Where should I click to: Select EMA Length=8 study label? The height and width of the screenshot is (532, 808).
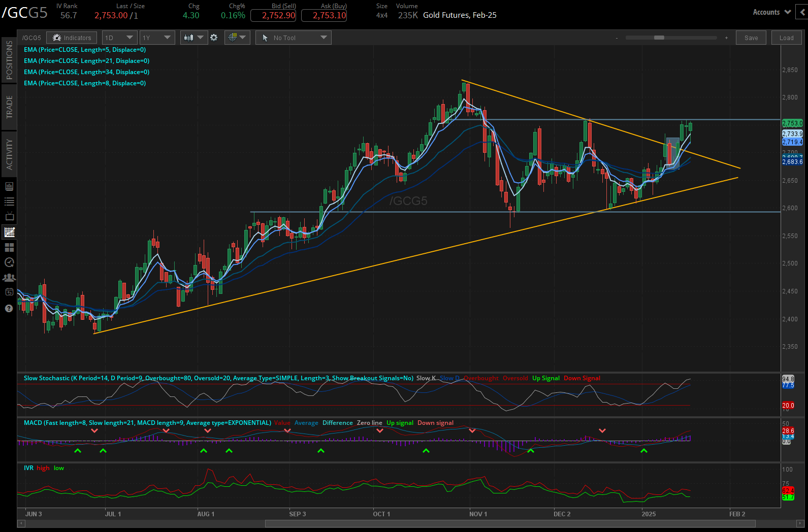tap(85, 83)
